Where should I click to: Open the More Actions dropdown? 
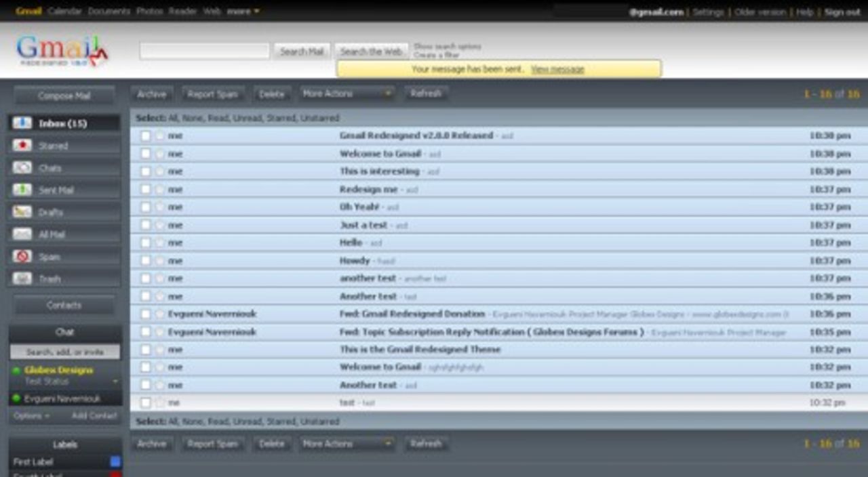(x=347, y=94)
